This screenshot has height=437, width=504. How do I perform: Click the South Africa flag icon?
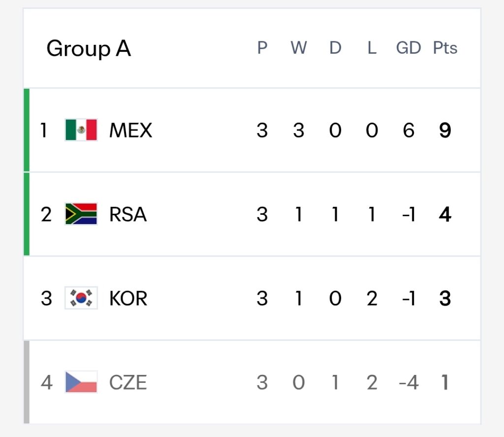[81, 214]
